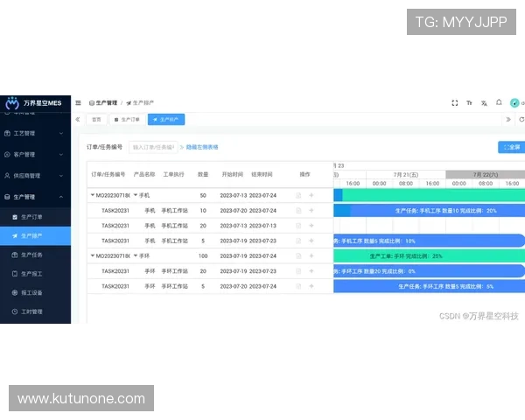525x420 pixels.
Task: Expand the 供应商管理 sidebar menu
Action: click(x=35, y=175)
